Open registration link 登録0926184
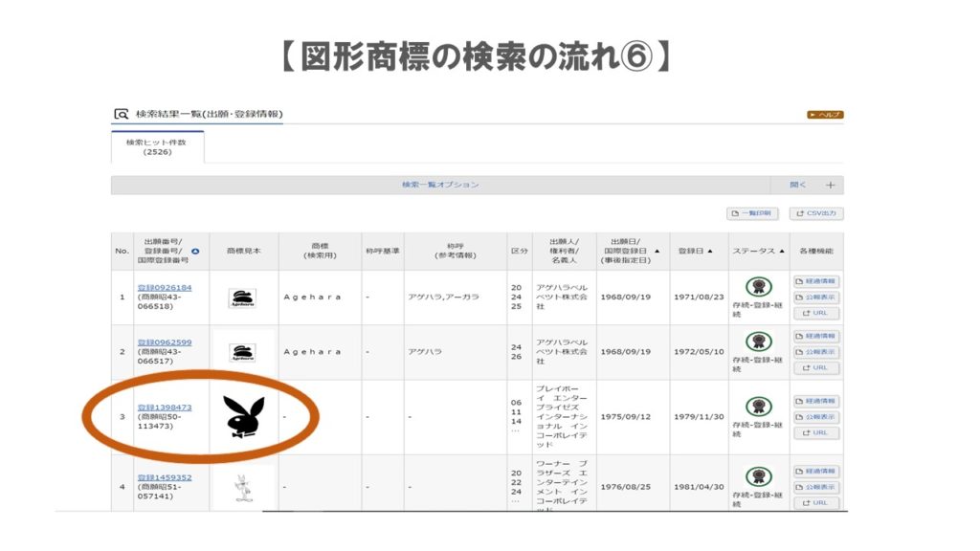The height and width of the screenshot is (551, 980). 165,287
